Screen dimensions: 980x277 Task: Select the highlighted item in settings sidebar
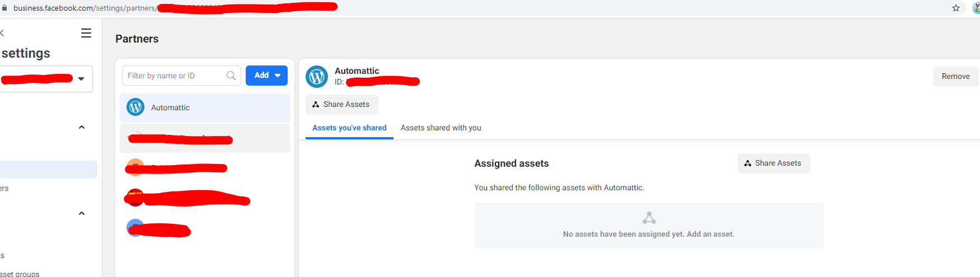click(x=48, y=170)
